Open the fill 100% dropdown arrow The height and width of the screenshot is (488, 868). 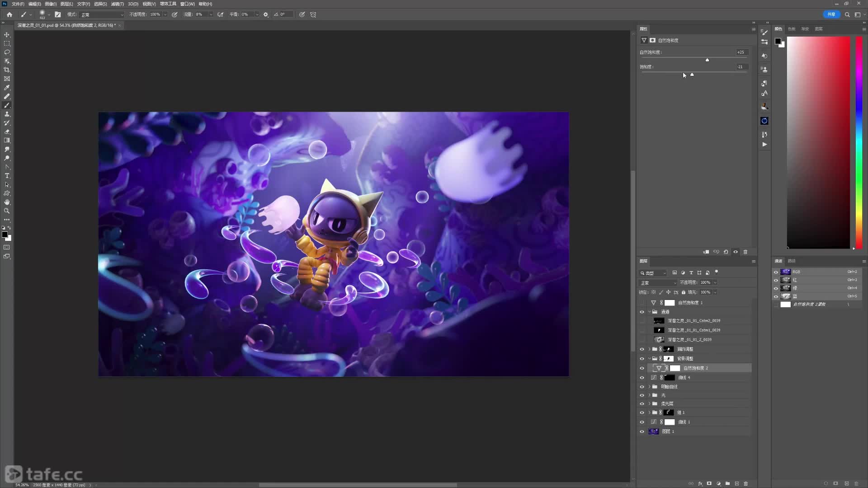pyautogui.click(x=715, y=292)
